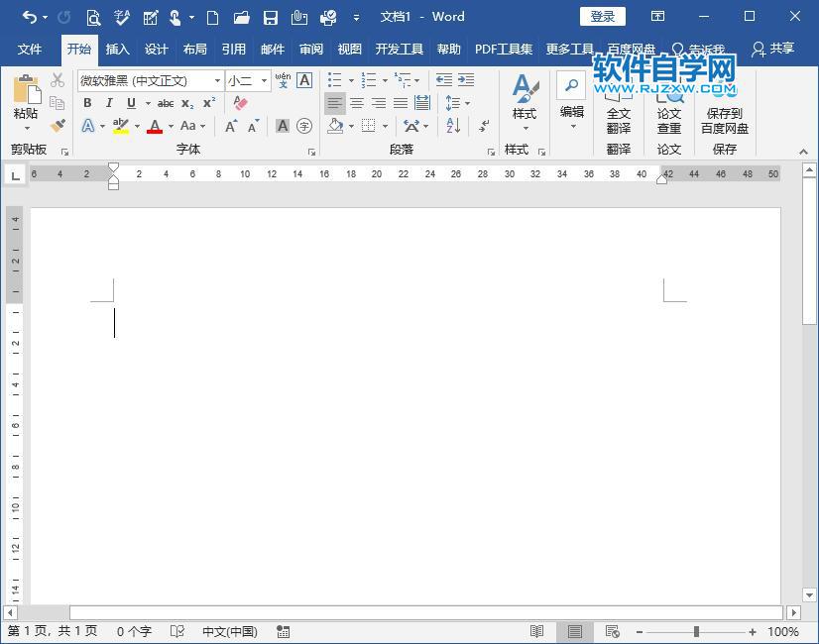Open the Format Painter brush icon
Viewport: 819px width, 644px height.
[x=57, y=126]
